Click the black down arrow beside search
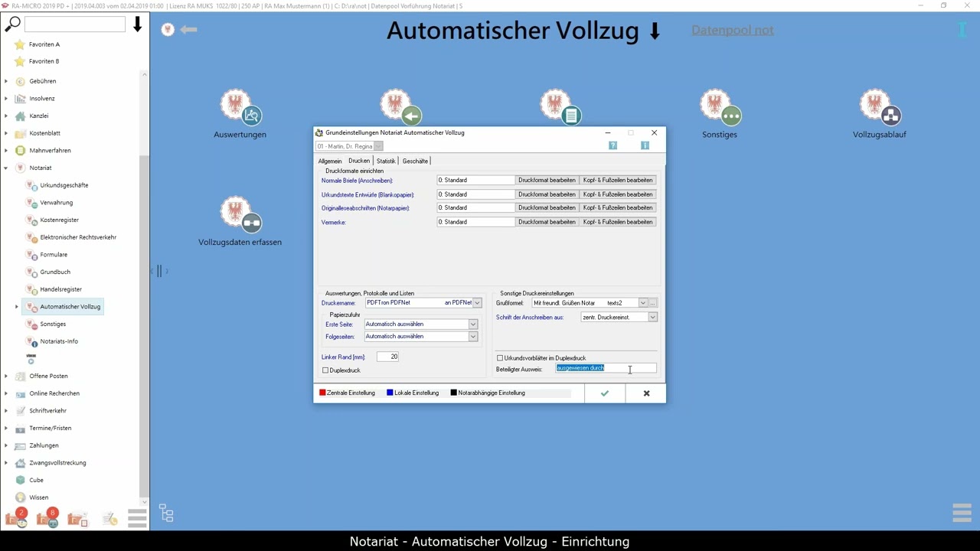The width and height of the screenshot is (980, 551). coord(138,24)
